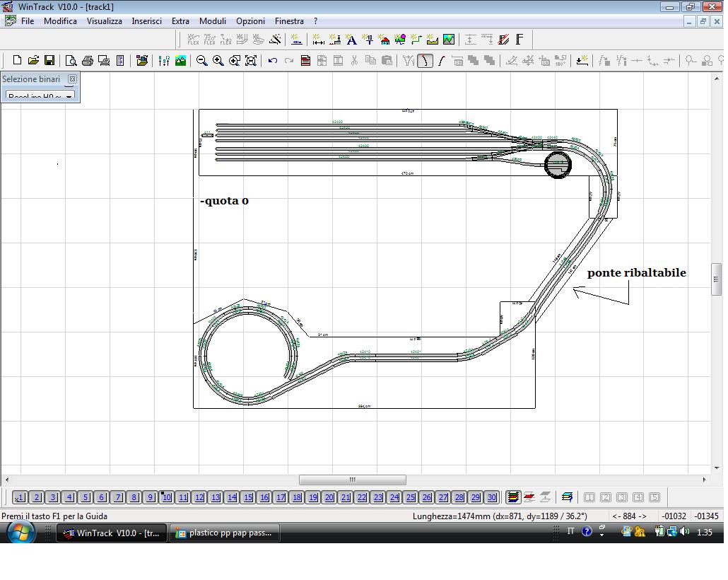This screenshot has width=728, height=580.
Task: Toggle layer 27 button
Action: pos(443,497)
